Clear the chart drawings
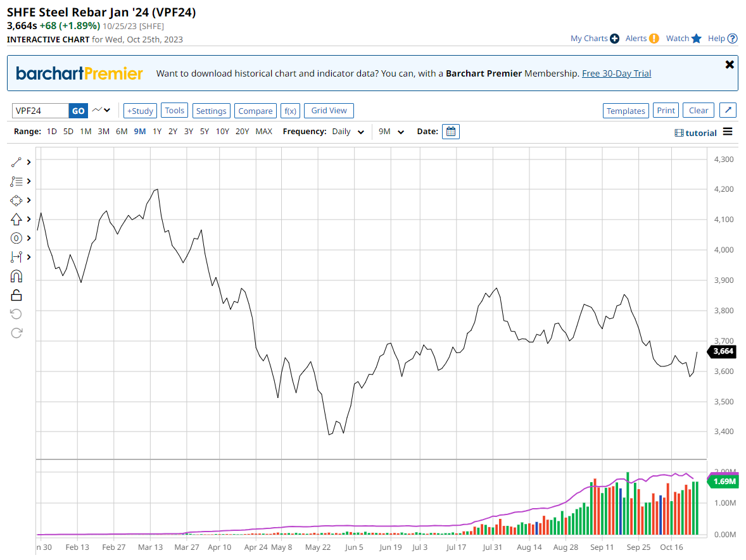The image size is (746, 560). pos(699,110)
